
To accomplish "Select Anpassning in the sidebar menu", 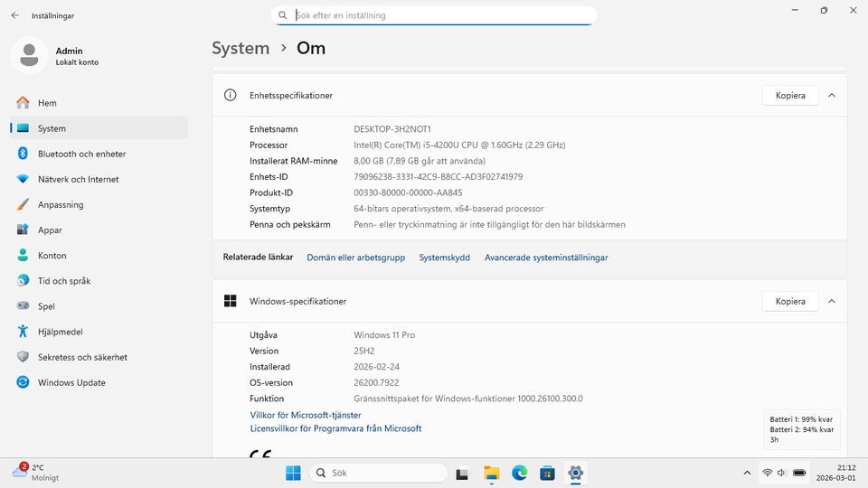I will [x=60, y=205].
